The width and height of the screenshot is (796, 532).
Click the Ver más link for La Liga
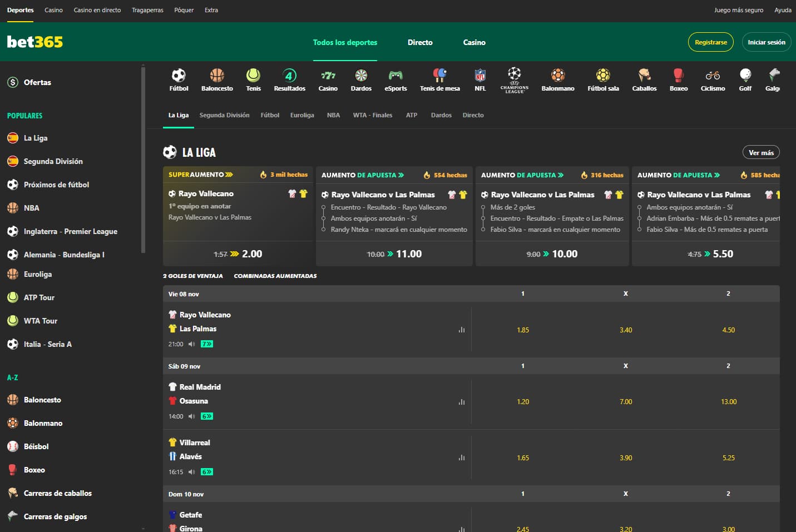click(760, 152)
